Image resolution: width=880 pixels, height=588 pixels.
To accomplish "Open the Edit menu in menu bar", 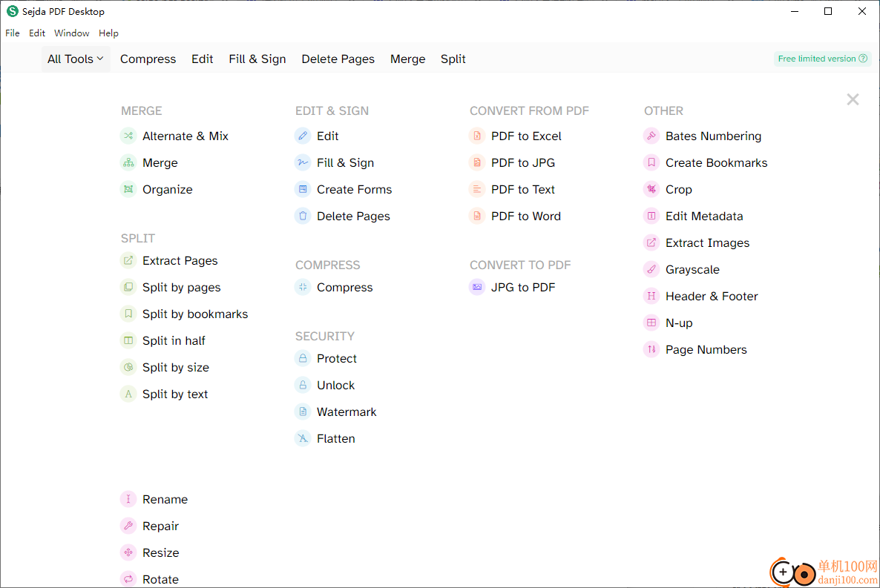I will point(37,33).
